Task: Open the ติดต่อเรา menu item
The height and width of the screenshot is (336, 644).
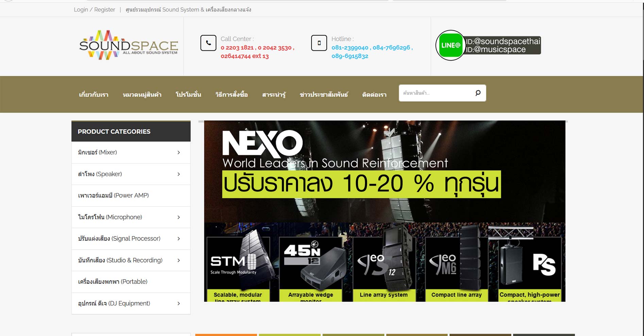Action: pos(374,95)
